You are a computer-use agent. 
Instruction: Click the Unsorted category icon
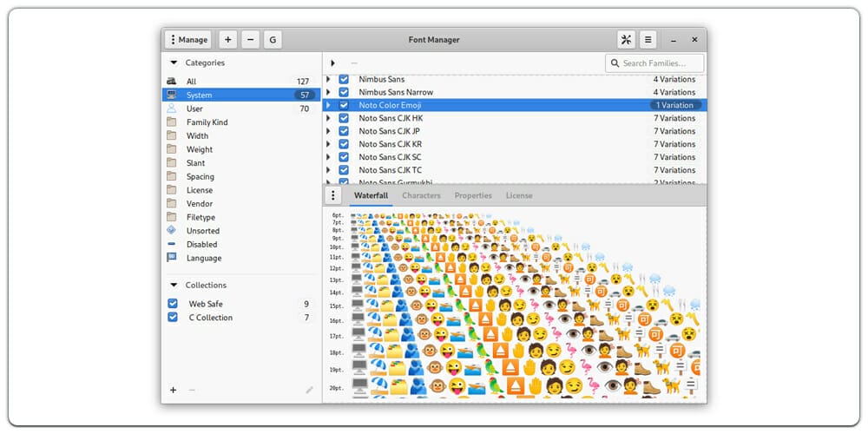172,230
